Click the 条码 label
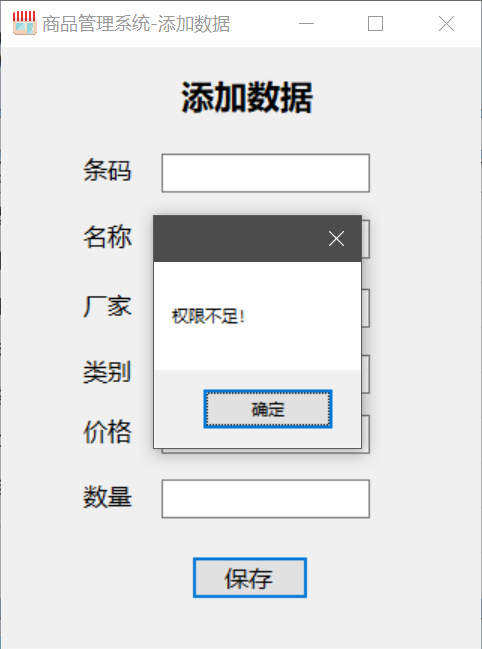Viewport: 482px width, 649px height. tap(108, 170)
